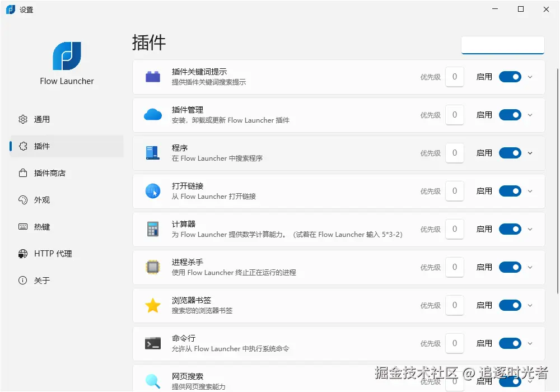Click the Flow Launcher logo in sidebar
This screenshot has width=560, height=392.
point(67,56)
